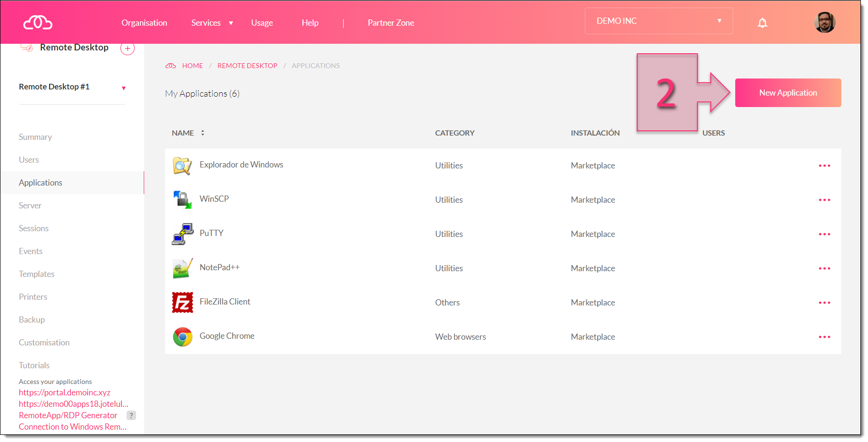
Task: Click the PuTTY application icon
Action: (x=182, y=234)
